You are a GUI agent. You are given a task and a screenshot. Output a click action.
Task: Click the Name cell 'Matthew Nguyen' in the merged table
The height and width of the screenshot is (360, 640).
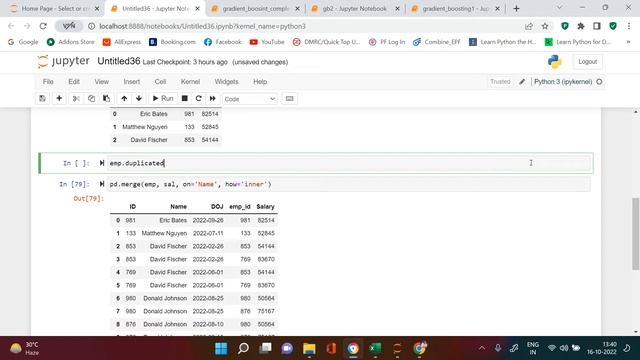164,233
